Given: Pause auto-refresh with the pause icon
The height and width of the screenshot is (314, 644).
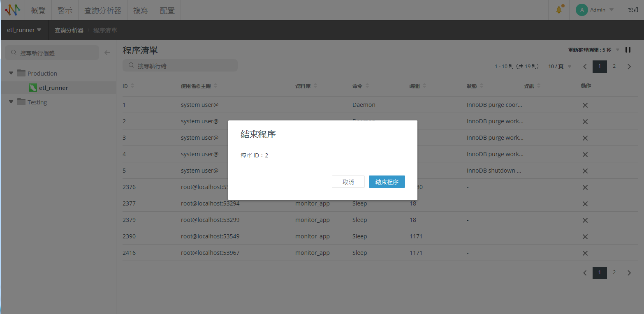Looking at the screenshot, I should point(628,50).
